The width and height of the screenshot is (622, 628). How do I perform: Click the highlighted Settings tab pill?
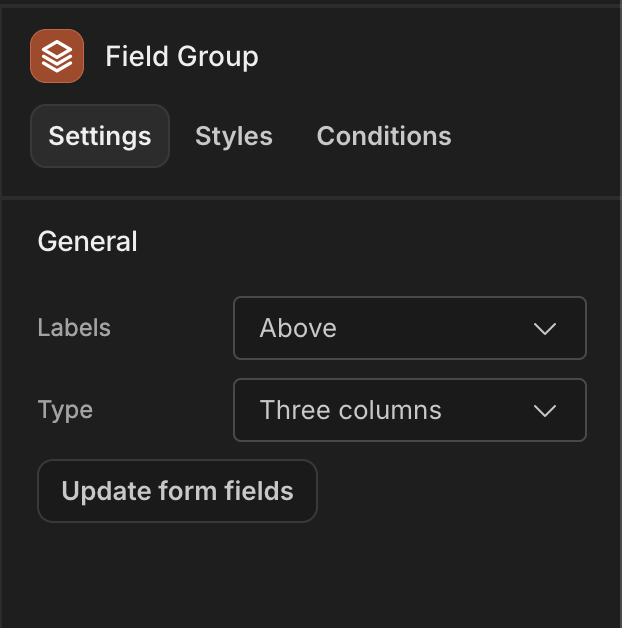tap(100, 136)
